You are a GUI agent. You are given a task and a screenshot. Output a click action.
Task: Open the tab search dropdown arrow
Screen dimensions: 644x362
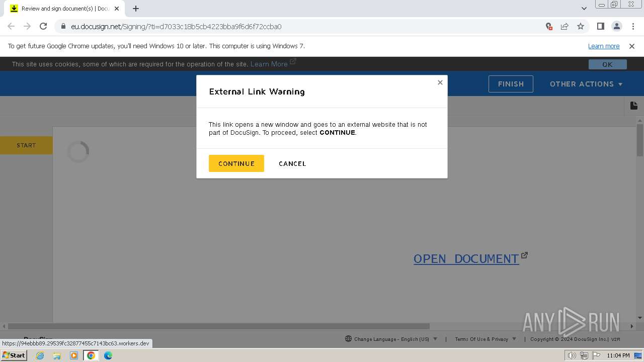coord(584,9)
